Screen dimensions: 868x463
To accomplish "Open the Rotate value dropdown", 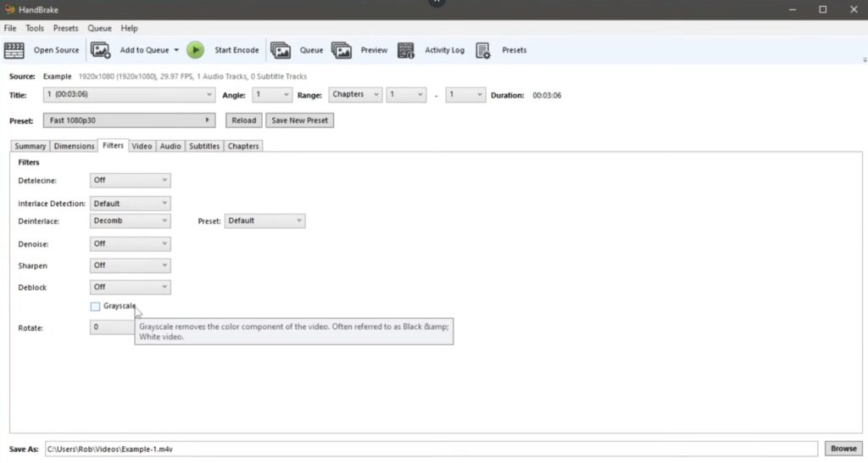I will pyautogui.click(x=112, y=327).
